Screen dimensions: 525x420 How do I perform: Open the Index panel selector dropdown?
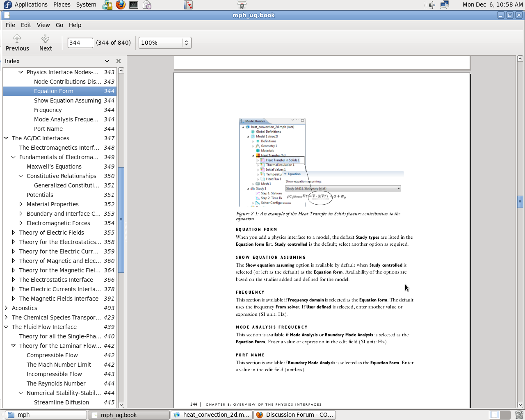coord(107,61)
